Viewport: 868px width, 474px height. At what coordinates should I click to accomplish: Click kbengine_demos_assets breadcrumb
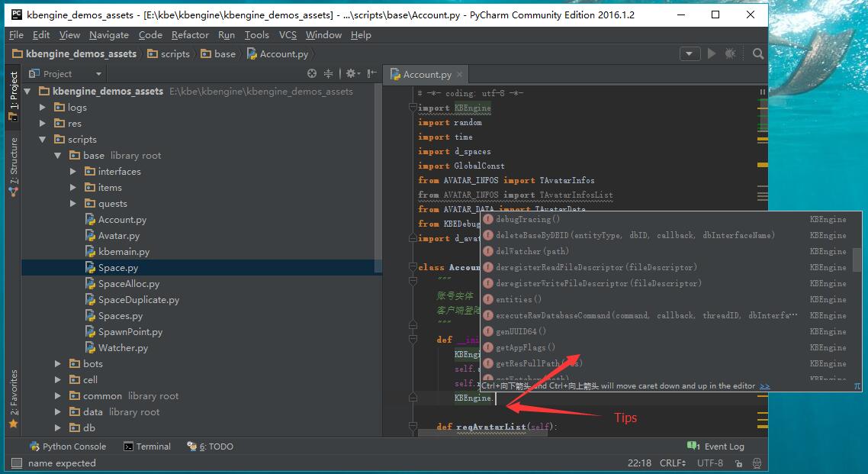point(74,53)
